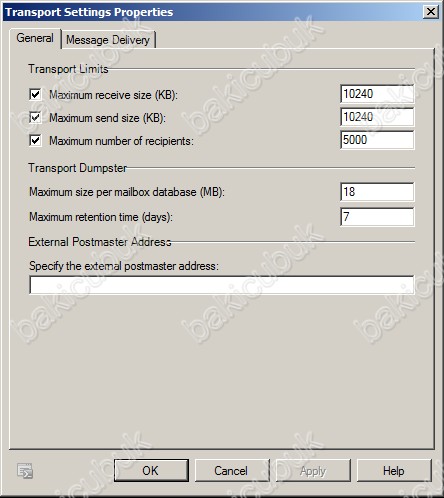Screen dimensions: 444x498
Task: Switch to the Message Delivery tab
Action: [108, 40]
